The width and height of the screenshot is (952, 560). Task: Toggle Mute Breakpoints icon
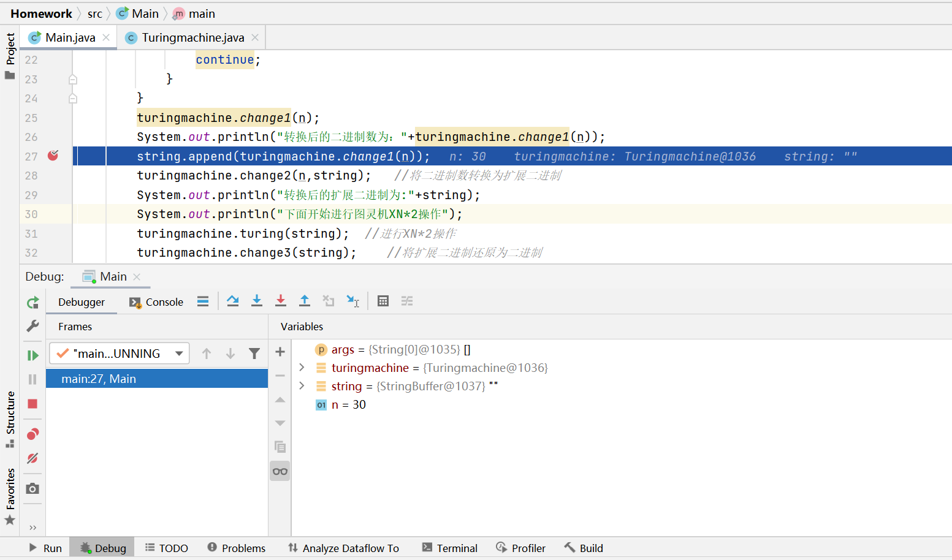[33, 458]
